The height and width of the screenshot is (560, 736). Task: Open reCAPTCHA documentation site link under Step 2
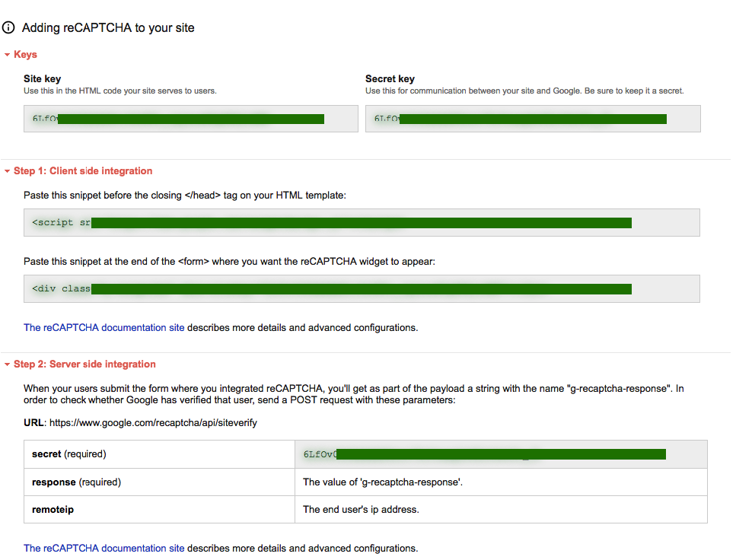pos(104,549)
